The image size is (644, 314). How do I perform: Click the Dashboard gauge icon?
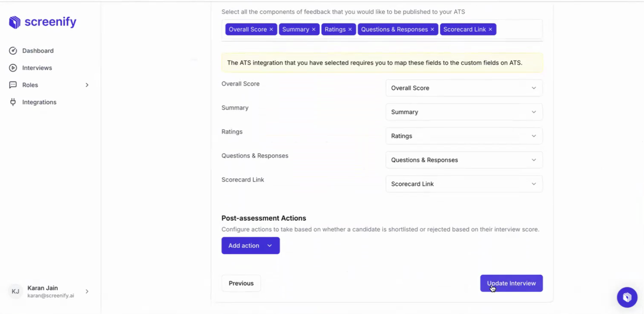(13, 51)
